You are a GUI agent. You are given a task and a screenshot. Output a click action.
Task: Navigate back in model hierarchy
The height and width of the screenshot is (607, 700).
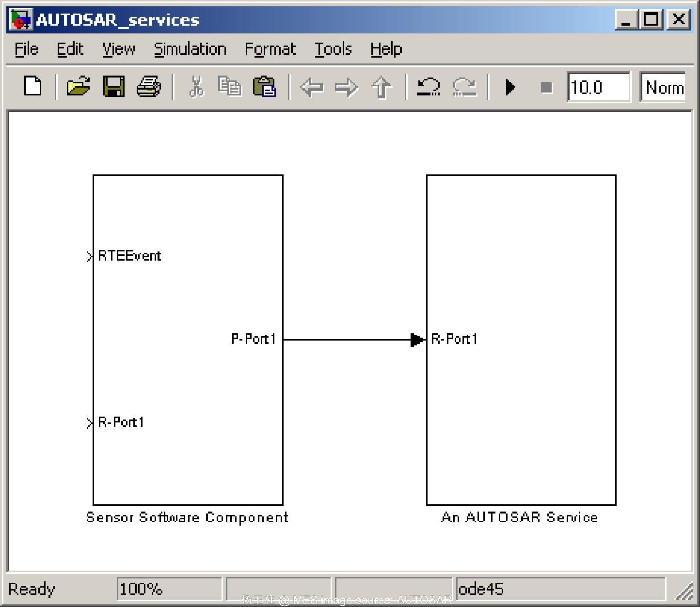coord(313,87)
